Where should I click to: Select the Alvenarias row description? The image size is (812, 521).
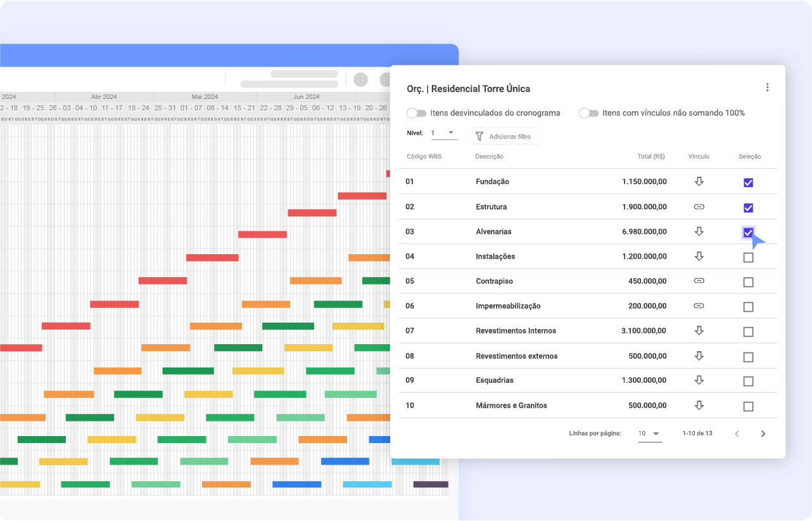point(493,231)
